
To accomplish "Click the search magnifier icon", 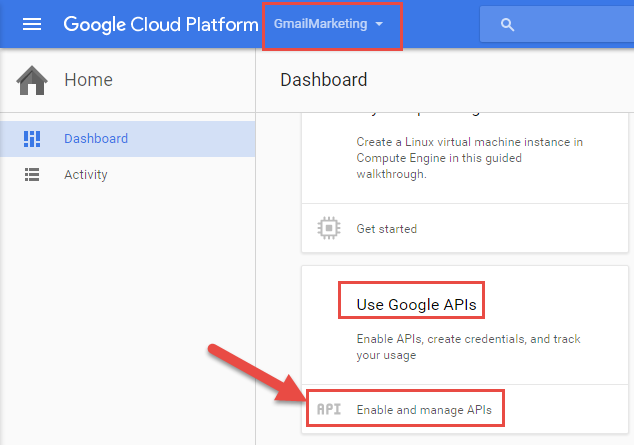I will pyautogui.click(x=507, y=25).
